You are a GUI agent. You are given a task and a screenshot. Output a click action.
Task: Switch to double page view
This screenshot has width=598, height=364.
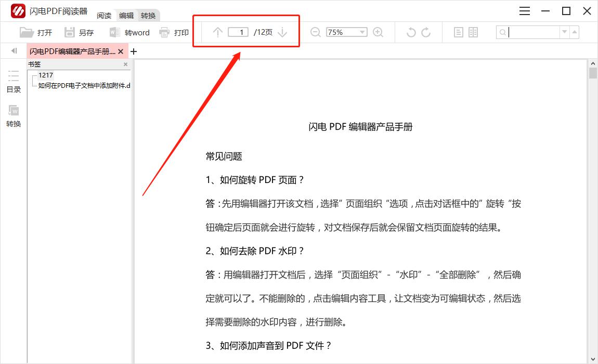[473, 32]
